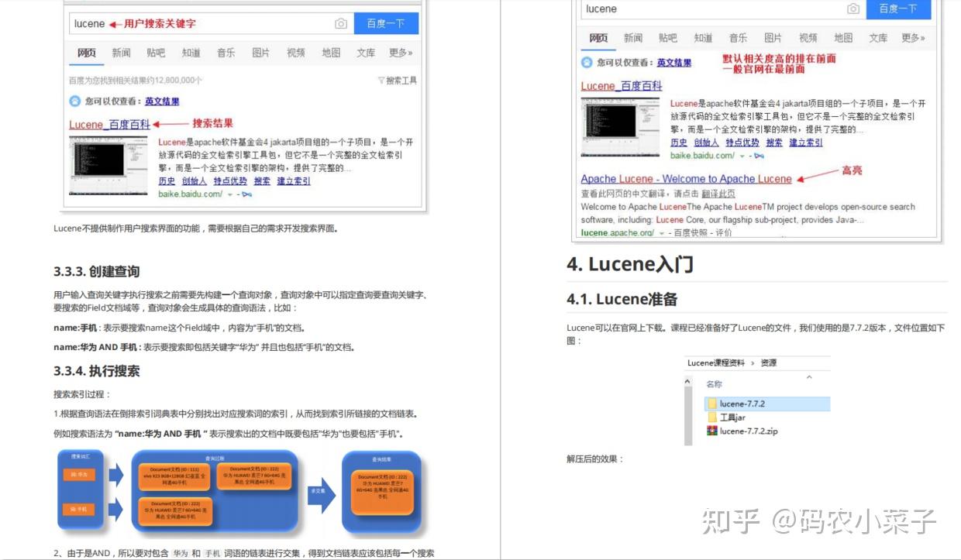
Task: Click the camera icon in the right search box
Action: pos(853,9)
